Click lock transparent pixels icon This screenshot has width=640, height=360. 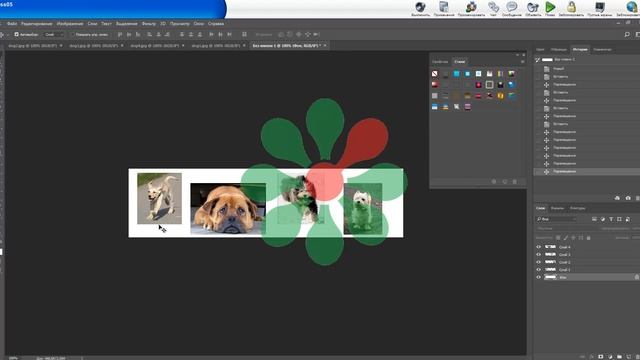[558, 238]
